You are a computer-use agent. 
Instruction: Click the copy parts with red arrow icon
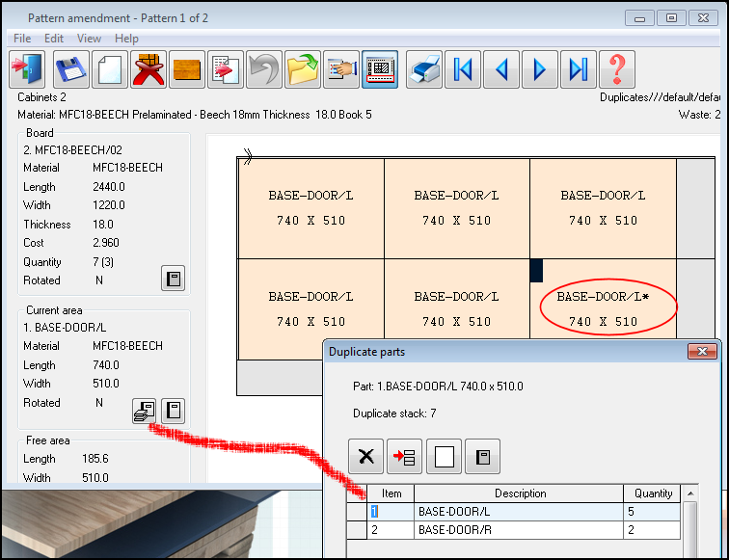click(226, 69)
